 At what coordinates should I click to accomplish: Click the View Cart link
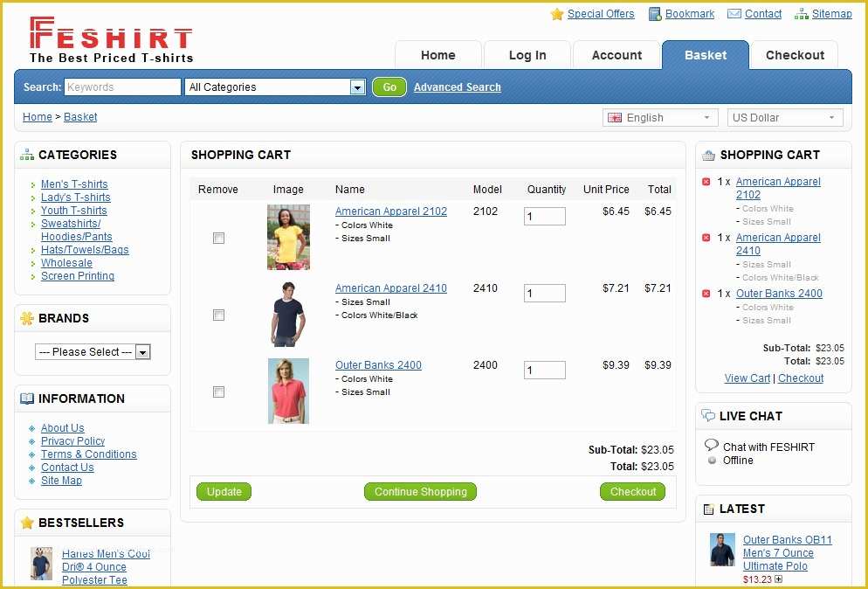[x=747, y=378]
